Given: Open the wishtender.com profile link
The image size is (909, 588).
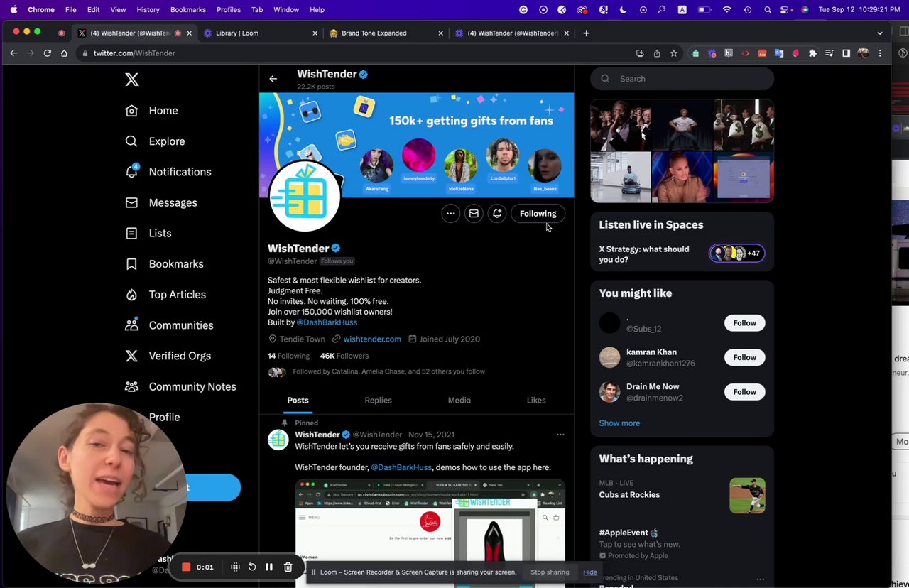Looking at the screenshot, I should point(372,339).
